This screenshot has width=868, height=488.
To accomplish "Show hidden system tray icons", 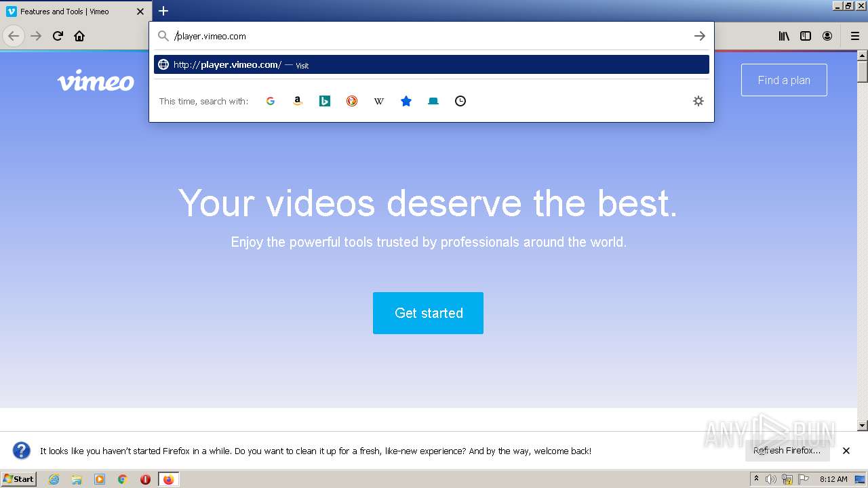I will click(756, 479).
